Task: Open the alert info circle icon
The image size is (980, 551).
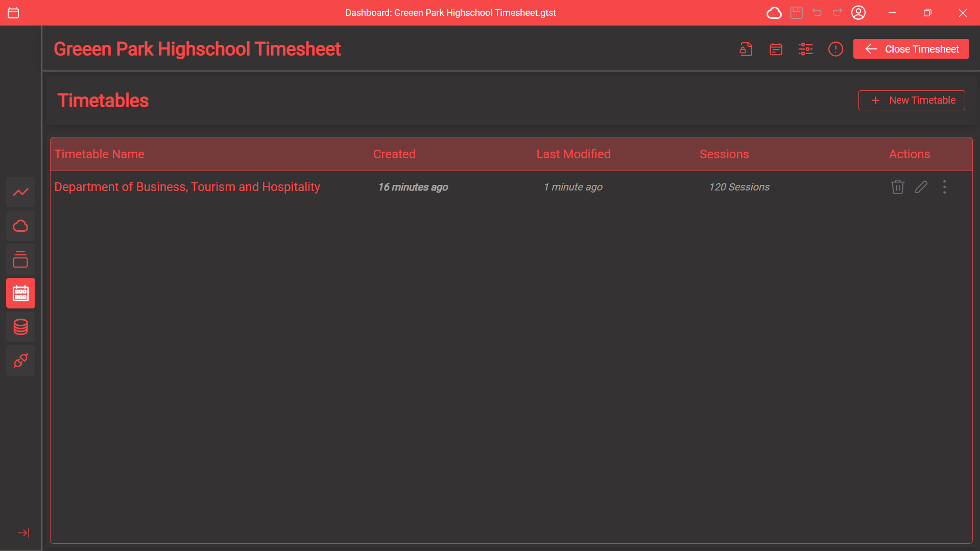Action: coord(835,49)
